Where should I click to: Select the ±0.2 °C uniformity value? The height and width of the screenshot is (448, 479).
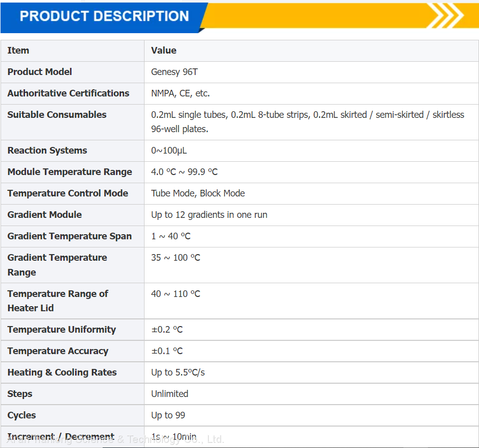tap(166, 330)
